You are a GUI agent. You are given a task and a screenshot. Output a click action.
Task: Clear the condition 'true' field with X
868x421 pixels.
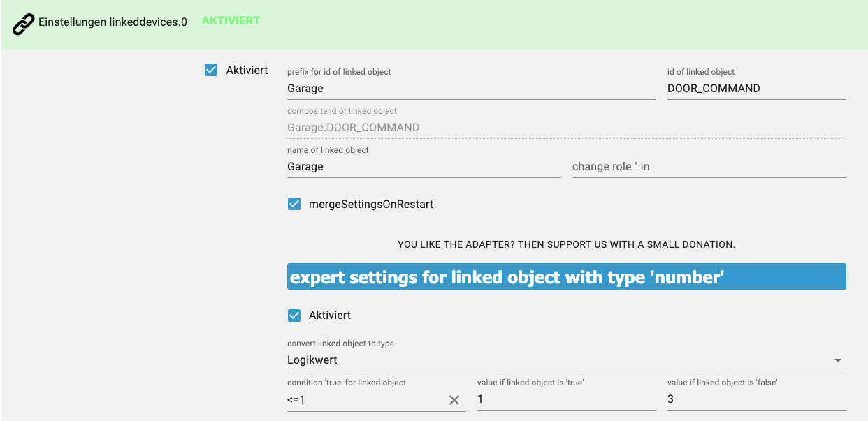pos(454,400)
